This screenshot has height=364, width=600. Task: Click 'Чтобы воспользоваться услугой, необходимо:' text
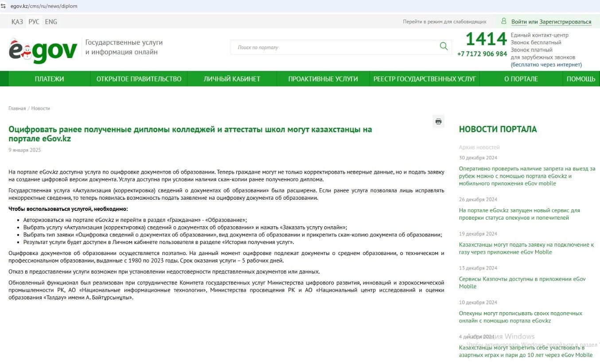pyautogui.click(x=68, y=209)
